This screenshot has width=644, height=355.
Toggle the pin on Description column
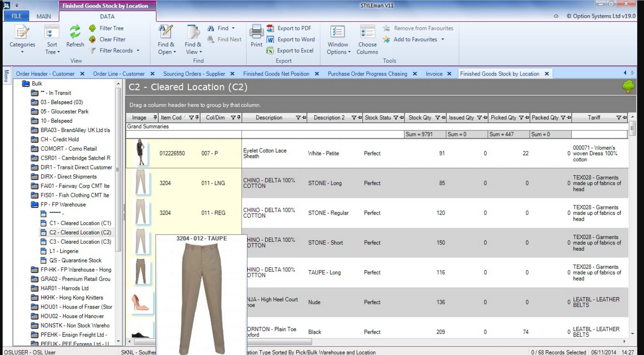coord(304,118)
